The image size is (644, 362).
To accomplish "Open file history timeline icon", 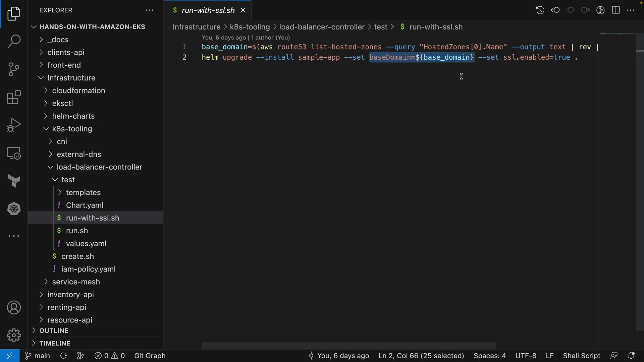I will (x=540, y=10).
